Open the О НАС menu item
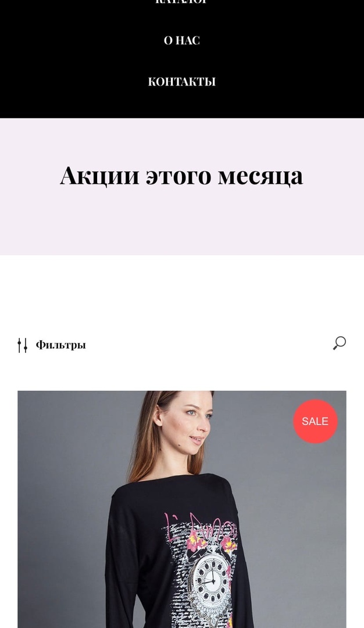The height and width of the screenshot is (628, 364). click(182, 41)
